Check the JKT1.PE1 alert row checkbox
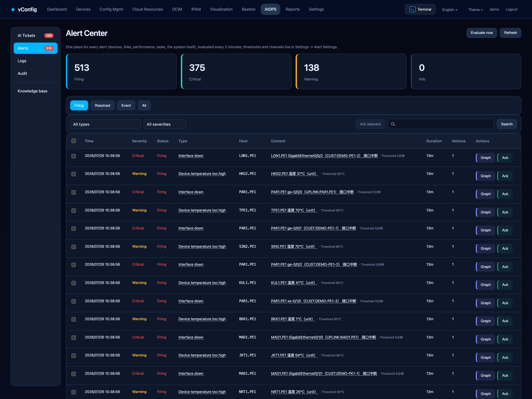This screenshot has height=399, width=532. coord(74,355)
